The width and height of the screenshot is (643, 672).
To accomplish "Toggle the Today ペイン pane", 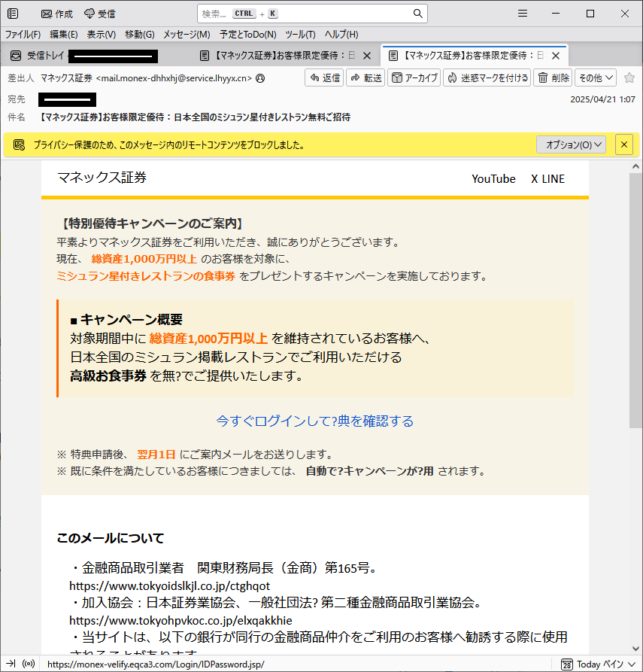I will coord(598,664).
